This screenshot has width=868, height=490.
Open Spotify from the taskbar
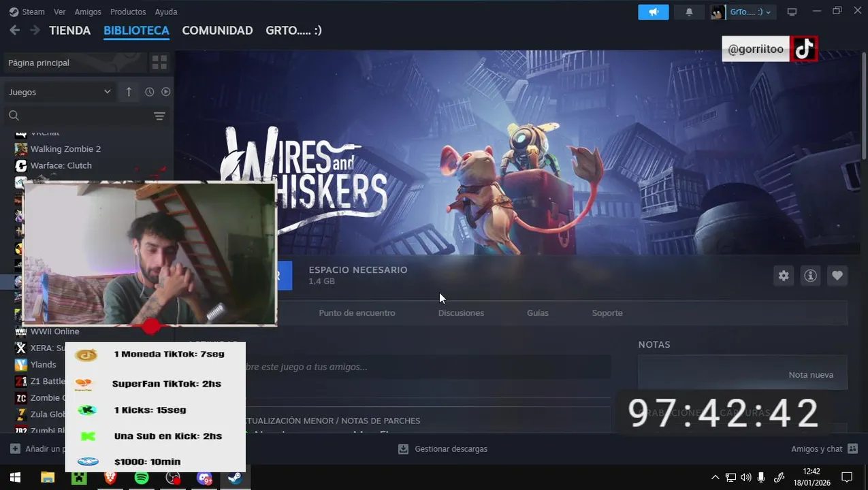coord(142,478)
